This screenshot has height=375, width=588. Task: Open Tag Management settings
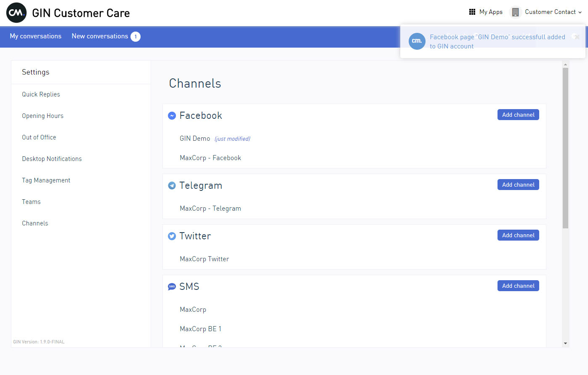(x=46, y=180)
